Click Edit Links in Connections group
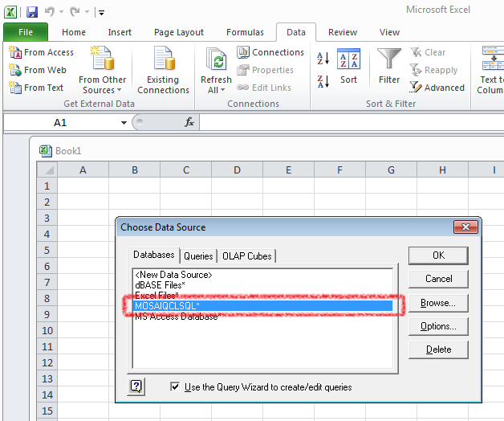504x421 pixels. click(x=264, y=88)
